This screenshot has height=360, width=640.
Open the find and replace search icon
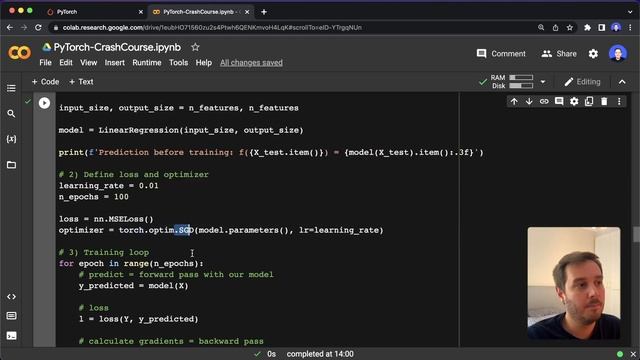[x=11, y=114]
